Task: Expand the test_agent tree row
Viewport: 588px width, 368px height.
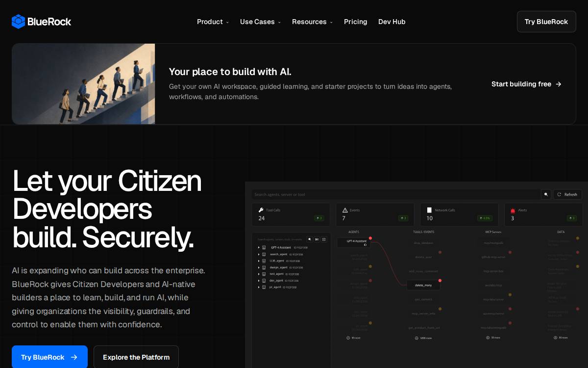Action: 259,274
